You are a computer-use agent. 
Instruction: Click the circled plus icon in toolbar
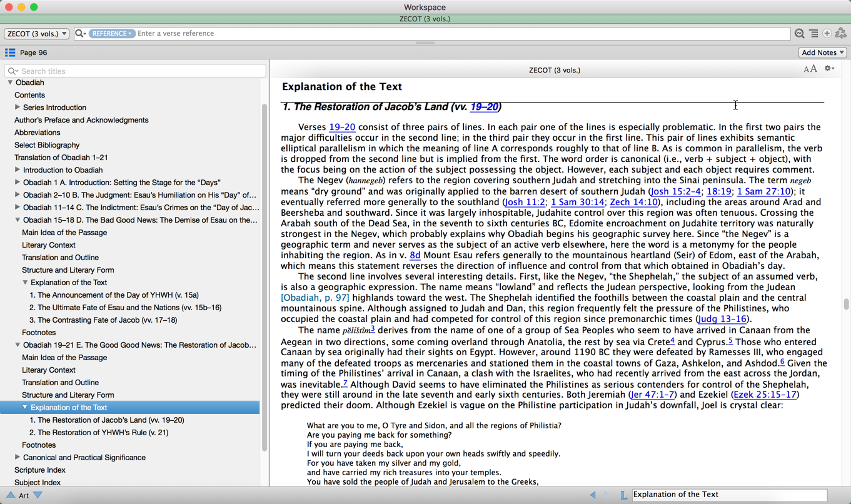point(827,34)
